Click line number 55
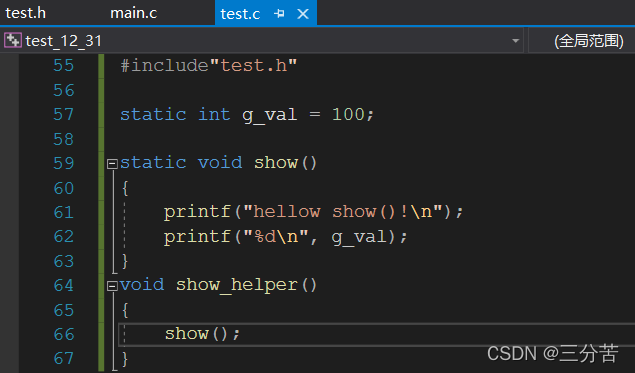635x373 pixels. 64,66
